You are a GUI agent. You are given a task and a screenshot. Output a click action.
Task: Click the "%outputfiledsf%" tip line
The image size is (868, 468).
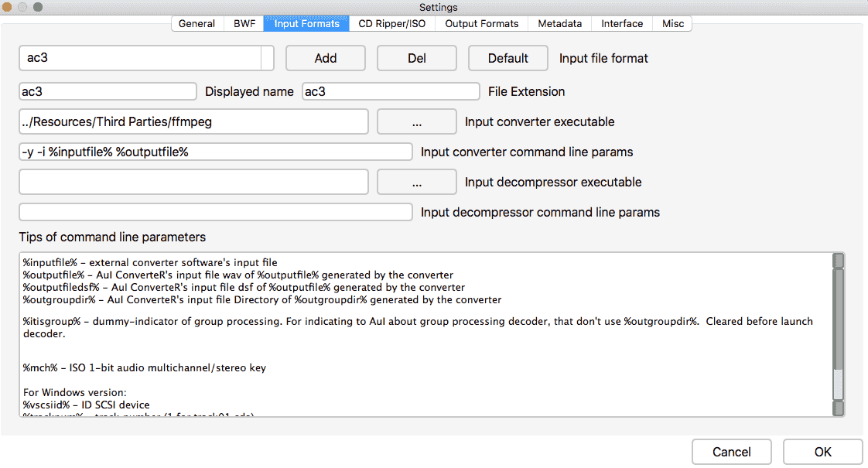point(244,288)
